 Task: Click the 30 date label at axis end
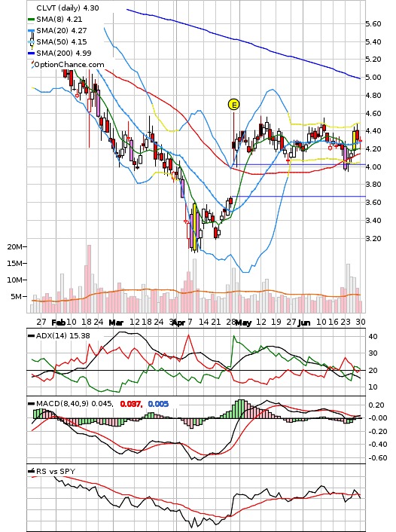tap(361, 322)
